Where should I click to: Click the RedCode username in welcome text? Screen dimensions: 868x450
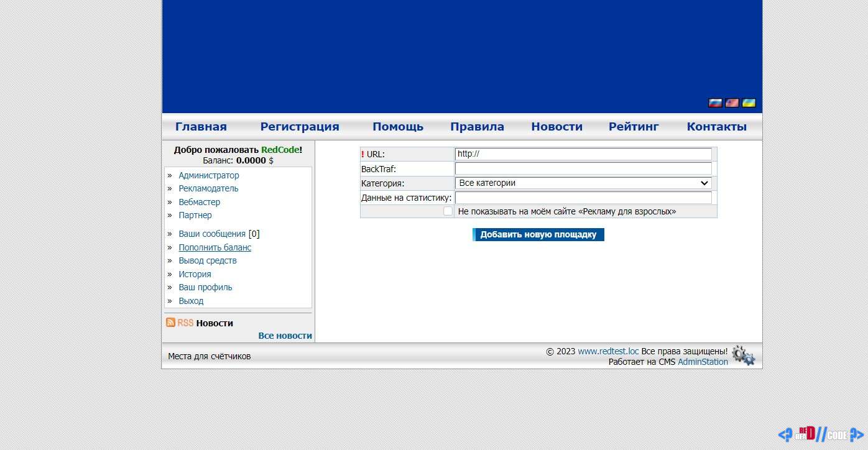pos(280,150)
